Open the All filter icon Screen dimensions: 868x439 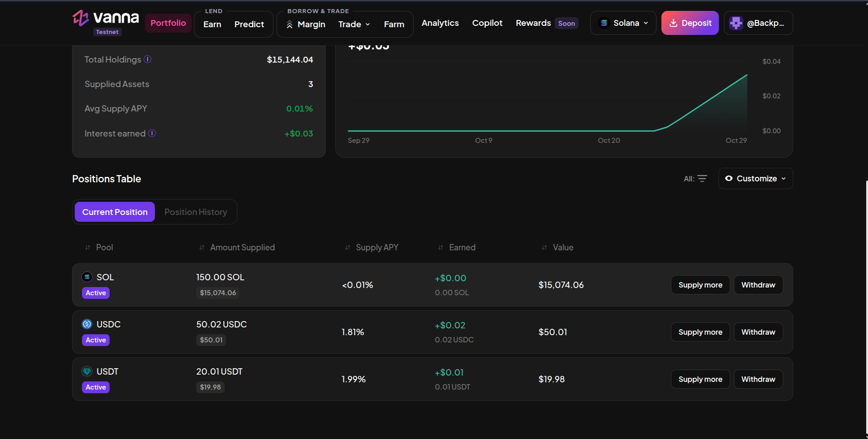[x=702, y=179]
